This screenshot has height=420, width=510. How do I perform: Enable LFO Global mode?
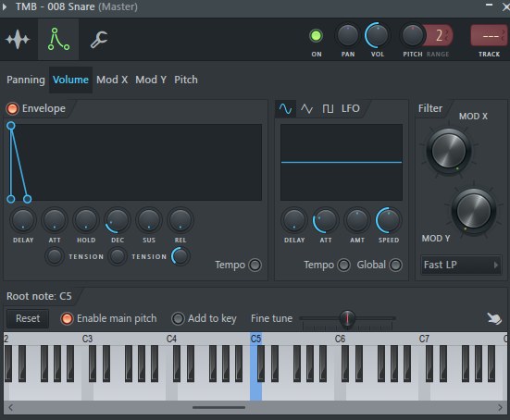395,265
